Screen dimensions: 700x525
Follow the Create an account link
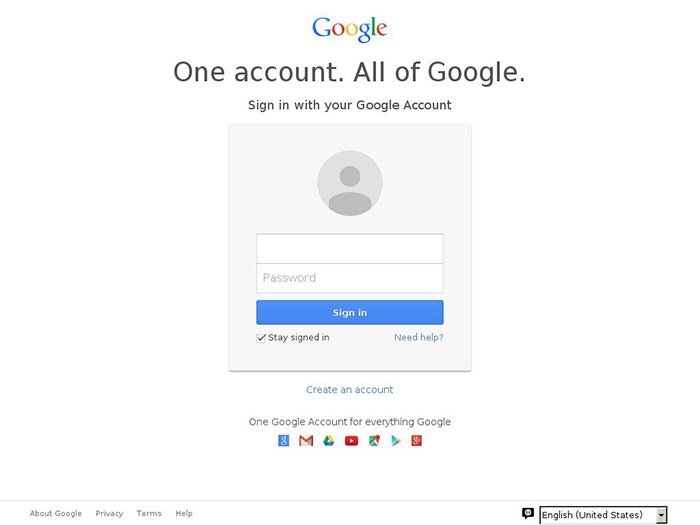pyautogui.click(x=350, y=390)
